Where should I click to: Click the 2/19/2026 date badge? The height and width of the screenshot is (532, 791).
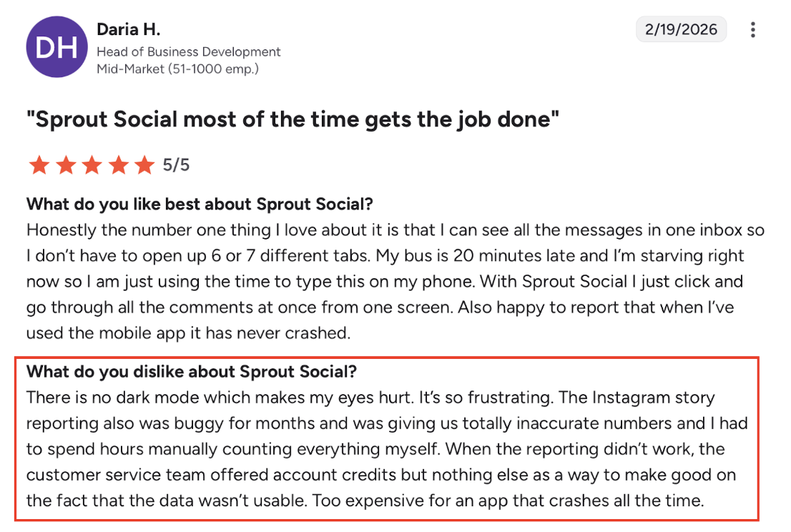coord(681,29)
